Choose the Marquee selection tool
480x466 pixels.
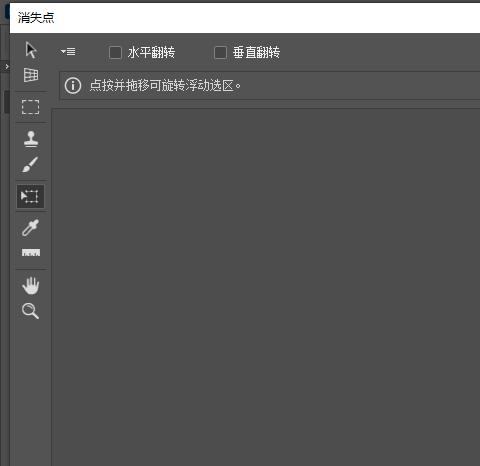[30, 107]
